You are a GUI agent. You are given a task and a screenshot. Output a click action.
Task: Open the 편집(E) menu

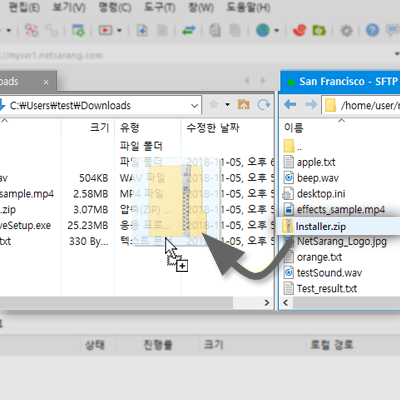click(x=24, y=7)
